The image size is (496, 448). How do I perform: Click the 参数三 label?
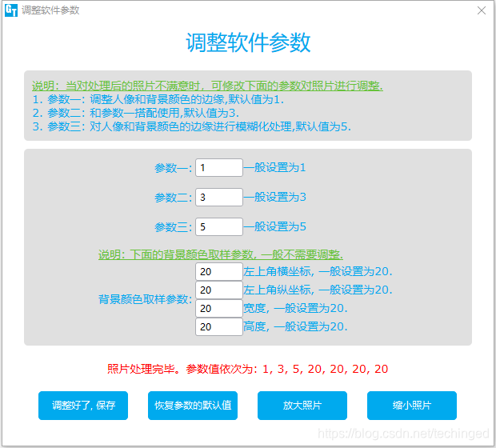pos(174,227)
